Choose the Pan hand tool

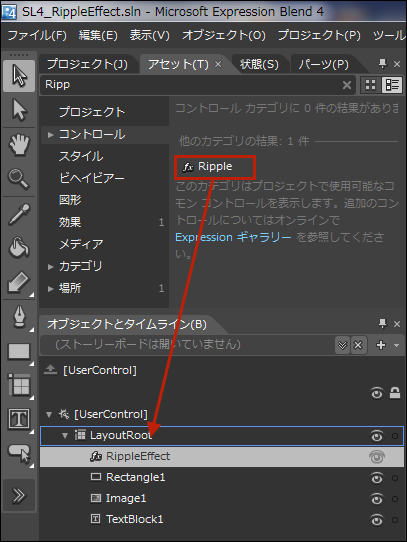[x=19, y=145]
